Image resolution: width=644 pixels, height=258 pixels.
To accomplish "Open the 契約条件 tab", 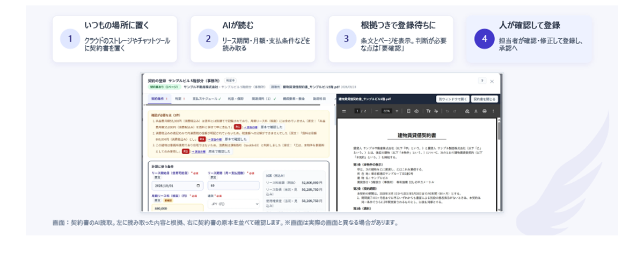I will pyautogui.click(x=159, y=99).
